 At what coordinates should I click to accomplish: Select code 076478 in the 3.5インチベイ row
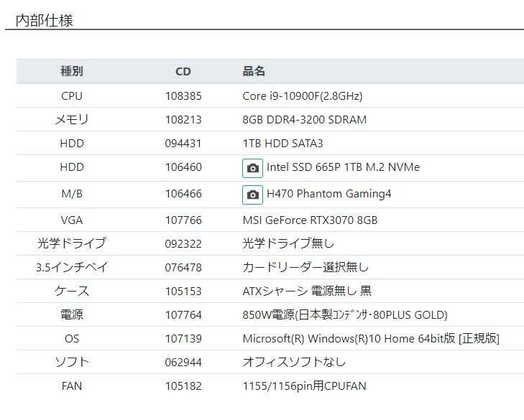(x=183, y=268)
